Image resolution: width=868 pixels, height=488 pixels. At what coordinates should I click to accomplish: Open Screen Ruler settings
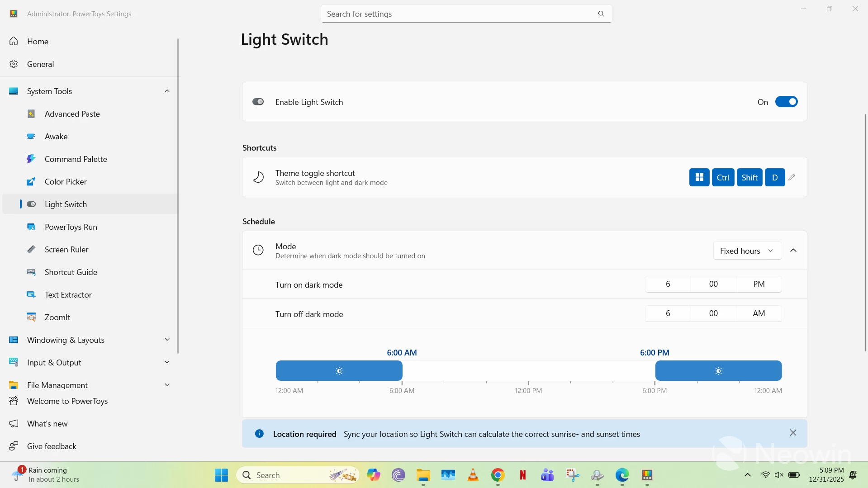(x=90, y=249)
